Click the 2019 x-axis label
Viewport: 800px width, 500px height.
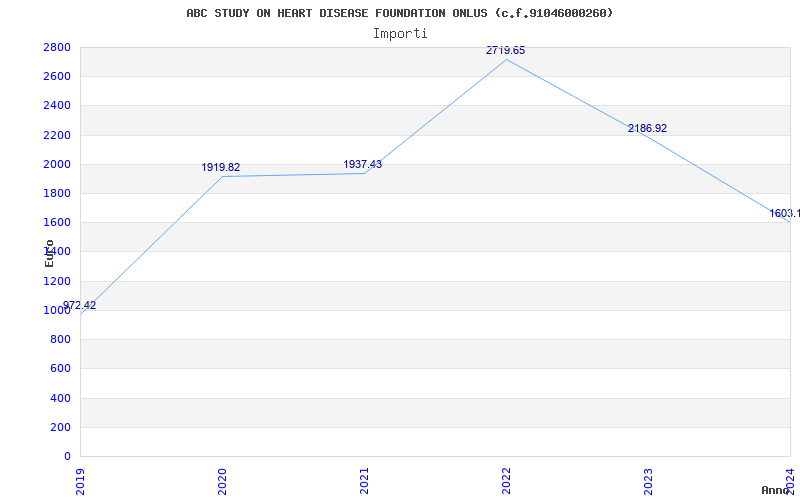click(x=80, y=482)
